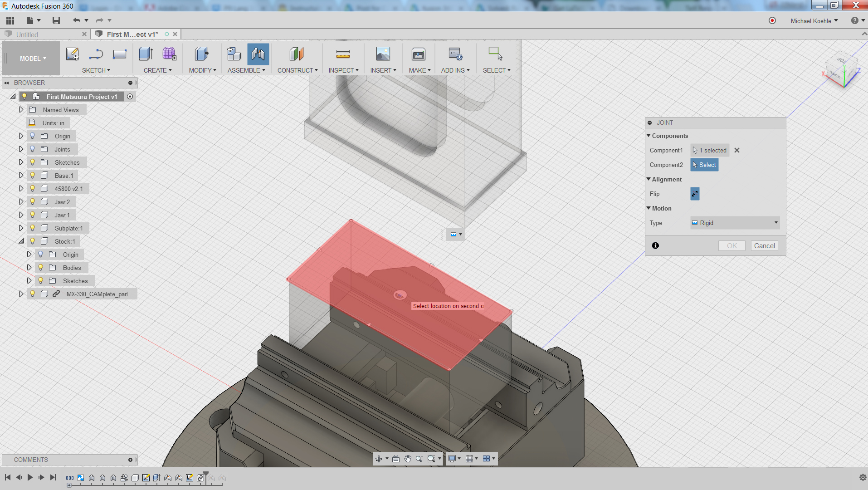The width and height of the screenshot is (868, 490).
Task: Toggle visibility bulb for Joints folder
Action: click(33, 149)
